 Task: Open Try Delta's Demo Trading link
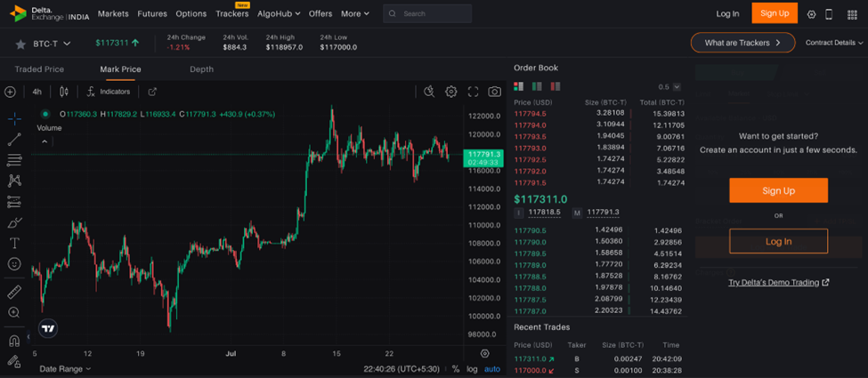point(778,282)
